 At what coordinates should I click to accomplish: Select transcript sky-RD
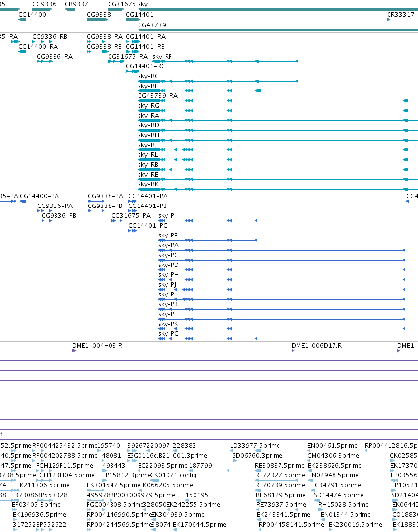(x=148, y=125)
